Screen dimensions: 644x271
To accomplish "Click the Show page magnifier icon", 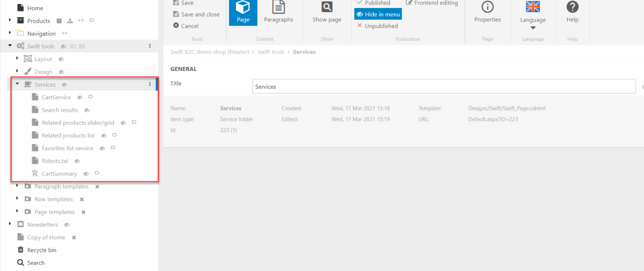I will pos(327,8).
